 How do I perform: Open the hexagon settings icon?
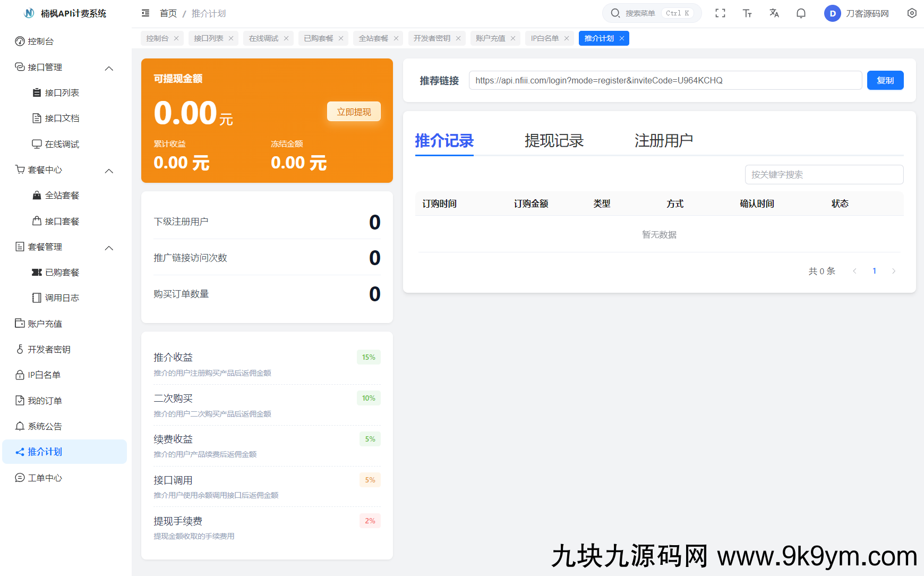(912, 13)
